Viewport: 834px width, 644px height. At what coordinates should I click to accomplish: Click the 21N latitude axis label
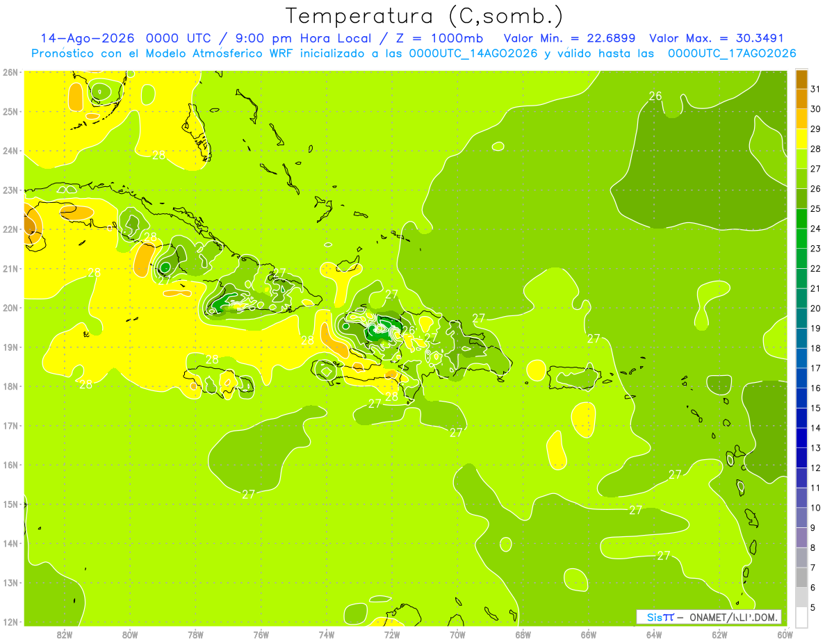click(x=10, y=269)
